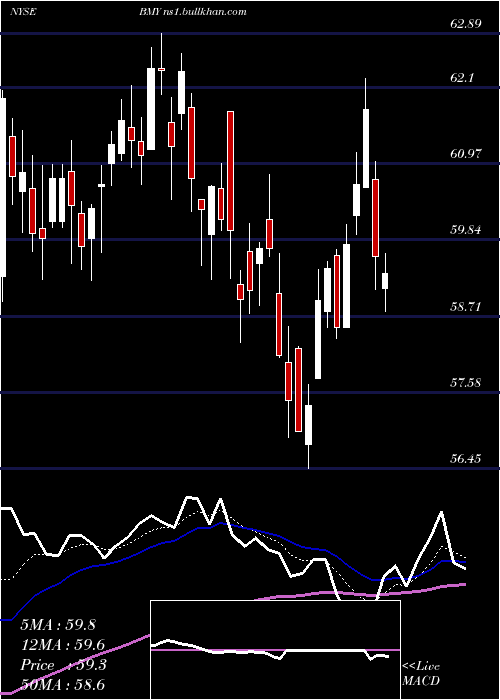Click the NYSE exchange label
The image size is (500, 700).
click(23, 12)
